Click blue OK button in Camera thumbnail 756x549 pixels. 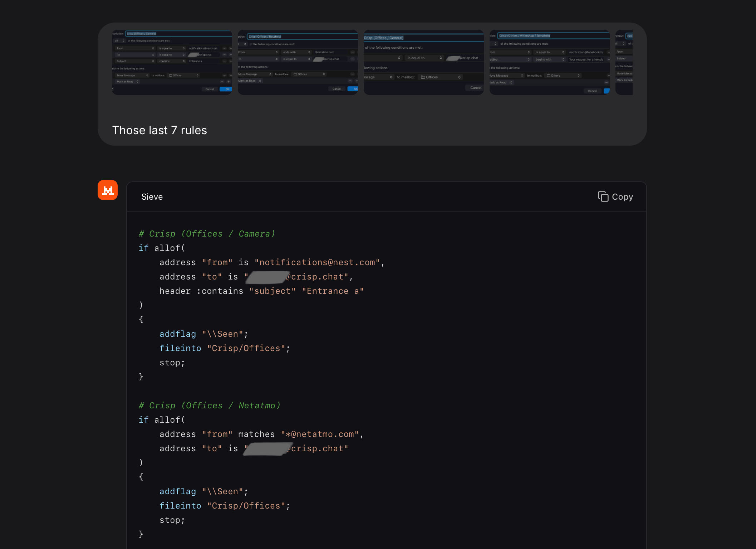click(226, 89)
